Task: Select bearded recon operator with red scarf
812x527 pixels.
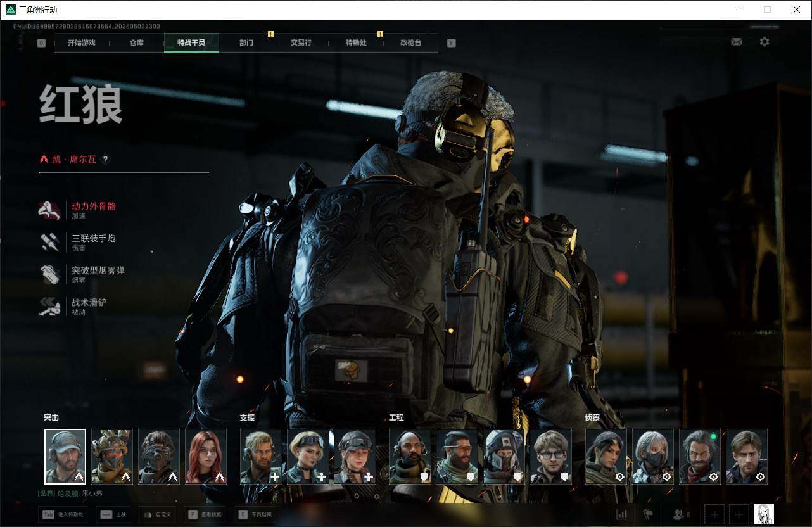Action: pos(700,457)
